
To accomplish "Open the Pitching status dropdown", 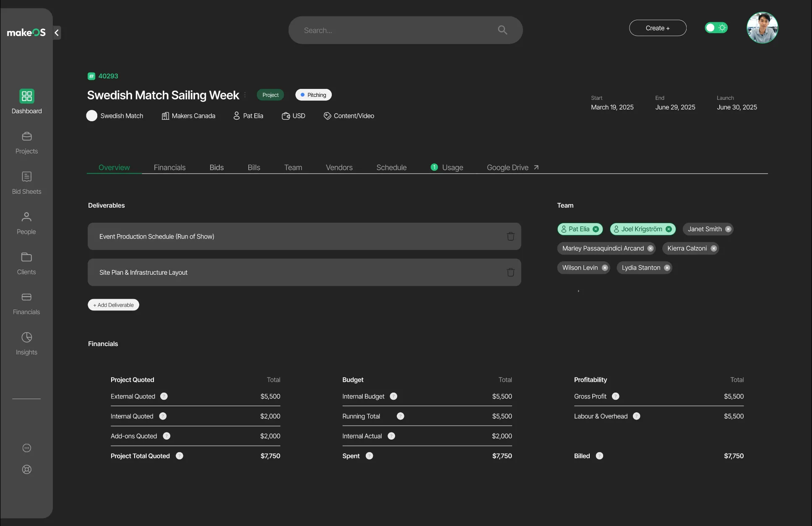I will [313, 95].
